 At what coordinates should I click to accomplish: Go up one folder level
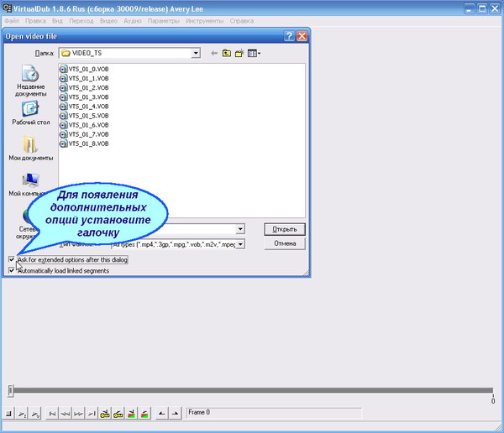[x=227, y=54]
